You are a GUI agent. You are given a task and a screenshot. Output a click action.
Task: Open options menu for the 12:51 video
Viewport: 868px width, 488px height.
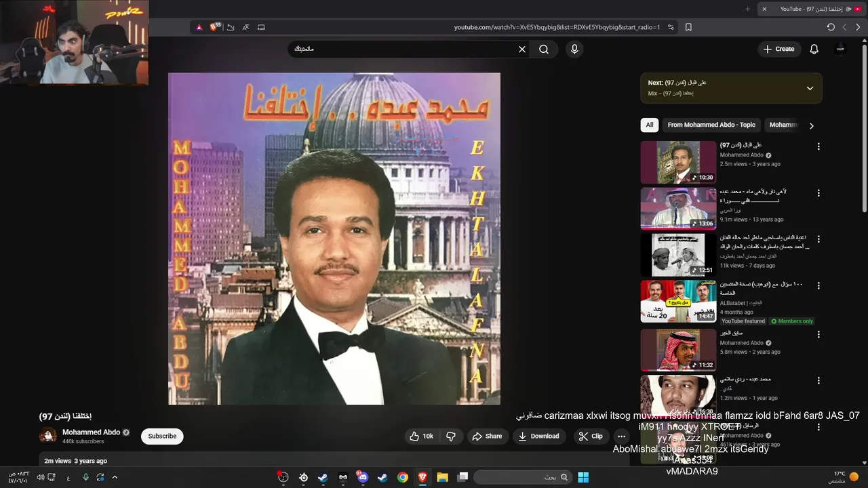click(818, 239)
